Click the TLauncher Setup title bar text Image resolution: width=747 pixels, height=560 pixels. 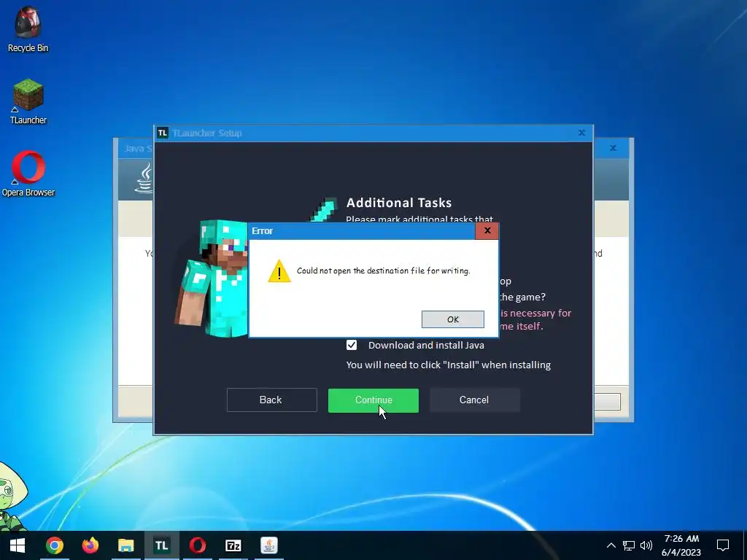pyautogui.click(x=206, y=133)
